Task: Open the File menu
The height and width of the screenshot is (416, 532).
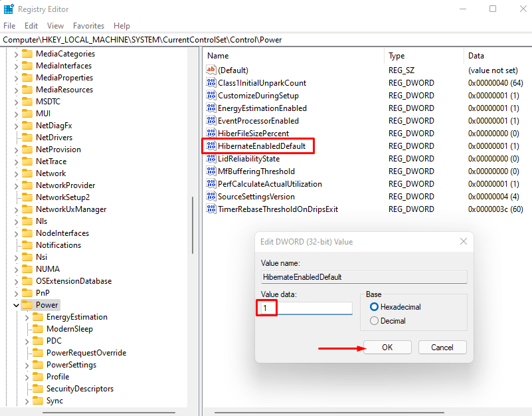Action: tap(9, 26)
